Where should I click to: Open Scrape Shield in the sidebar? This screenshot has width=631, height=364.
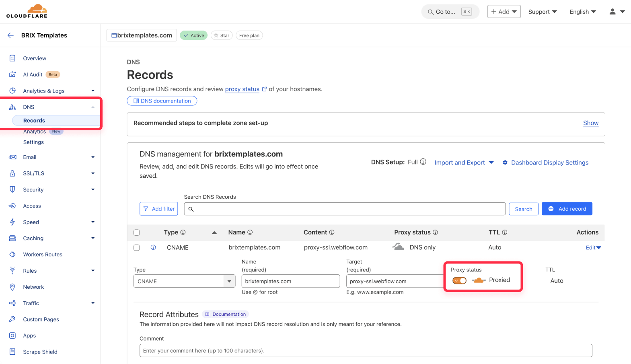point(40,352)
